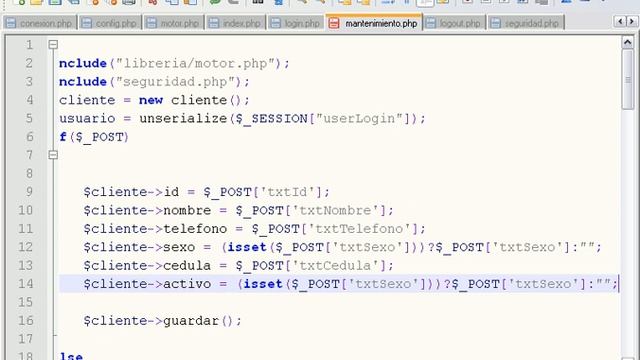Go to the login.php tab
640x360 pixels.
point(296,23)
